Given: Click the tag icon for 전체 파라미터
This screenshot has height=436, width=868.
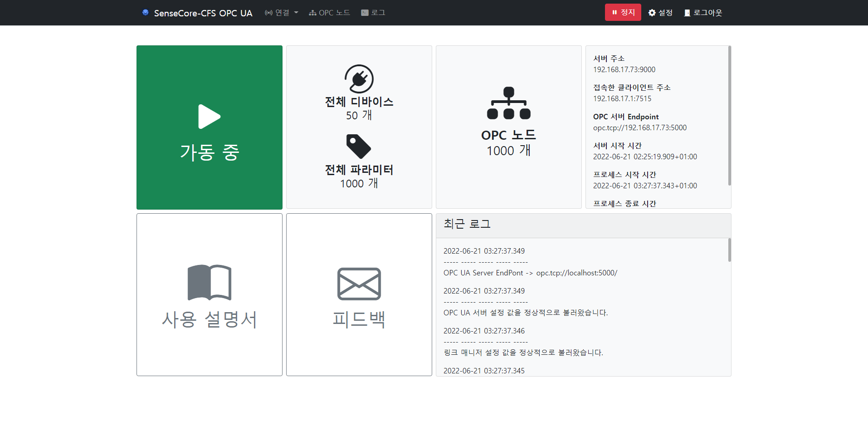Looking at the screenshot, I should pos(358,146).
